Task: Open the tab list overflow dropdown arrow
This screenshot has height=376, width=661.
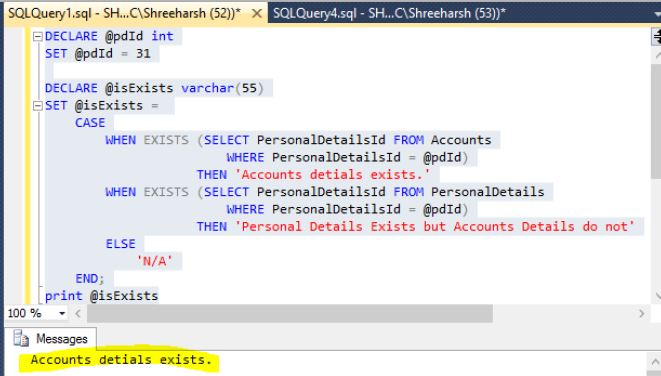Action: [657, 14]
